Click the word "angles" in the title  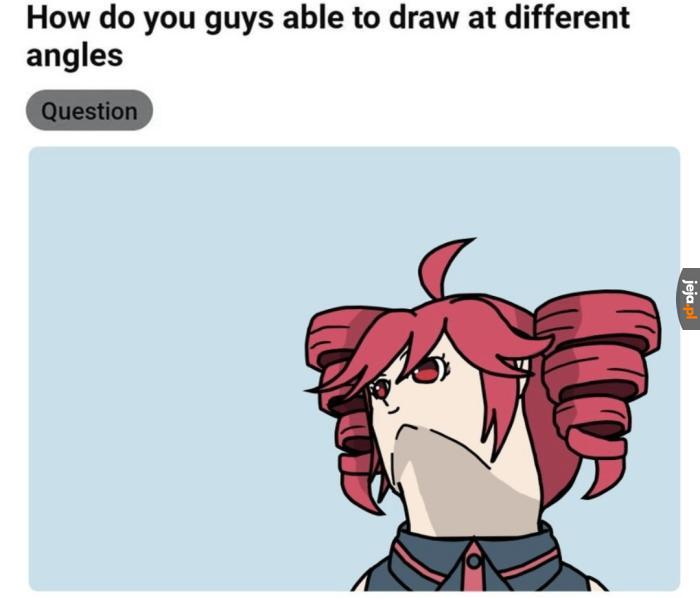pyautogui.click(x=75, y=56)
